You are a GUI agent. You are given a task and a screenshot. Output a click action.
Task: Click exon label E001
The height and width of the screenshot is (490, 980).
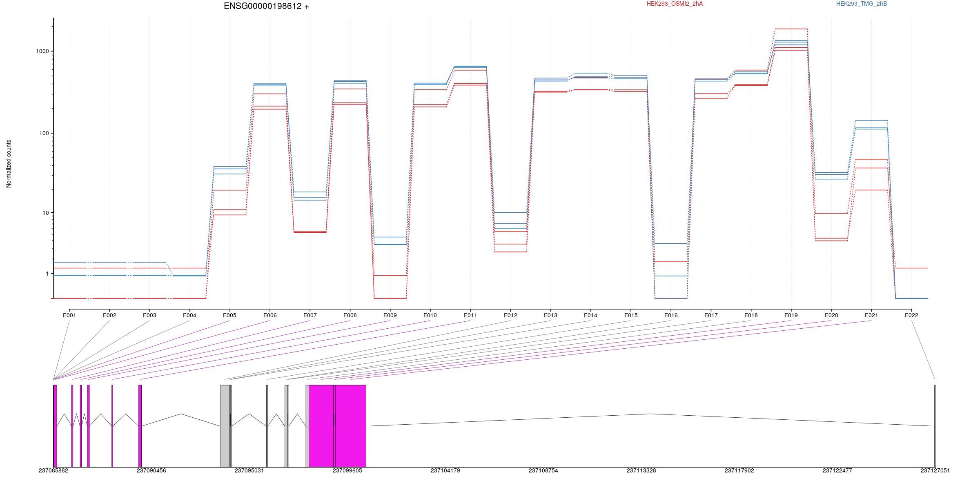pyautogui.click(x=69, y=315)
